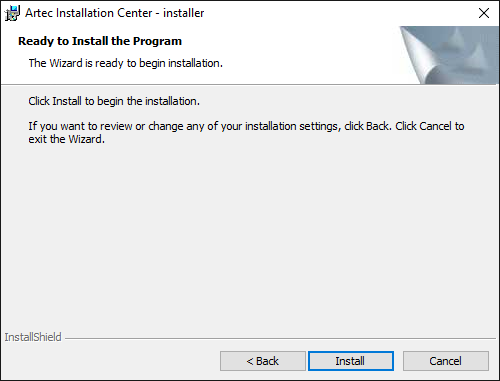Click the installer icon in the title bar
This screenshot has width=500, height=381.
coord(12,13)
